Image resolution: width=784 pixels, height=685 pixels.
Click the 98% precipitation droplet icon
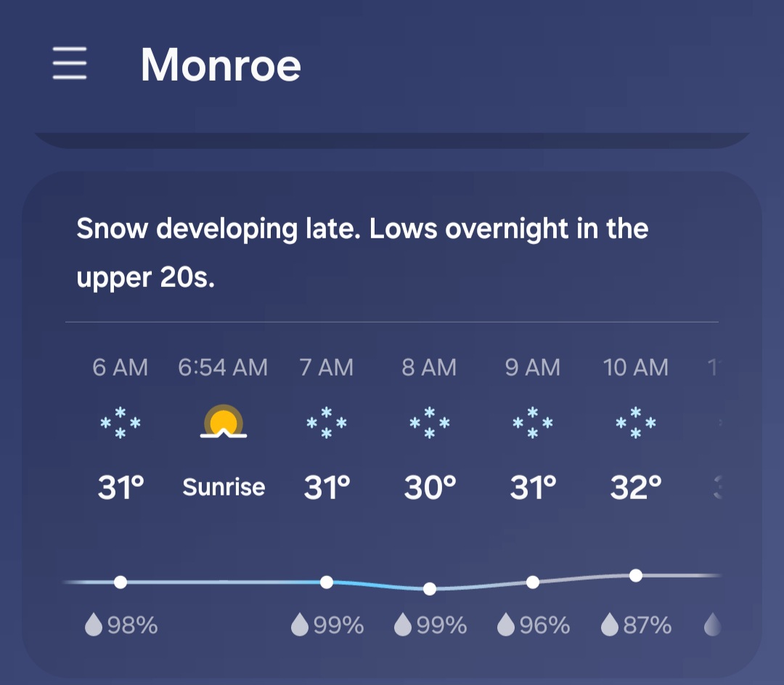pos(94,625)
